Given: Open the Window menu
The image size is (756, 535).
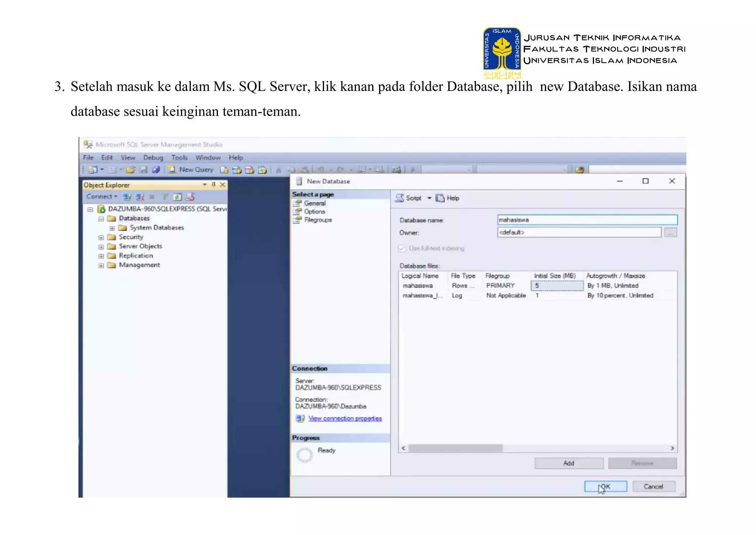Looking at the screenshot, I should pyautogui.click(x=208, y=158).
